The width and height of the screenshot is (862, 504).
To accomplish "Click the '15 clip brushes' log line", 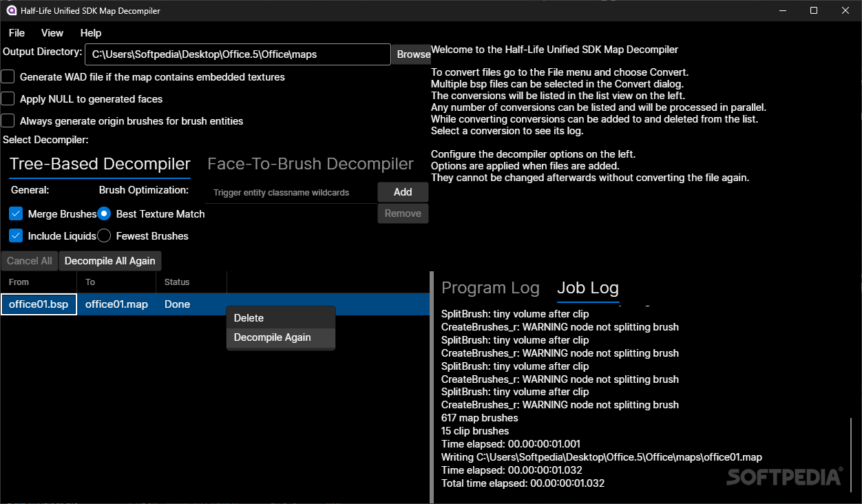I will (475, 431).
